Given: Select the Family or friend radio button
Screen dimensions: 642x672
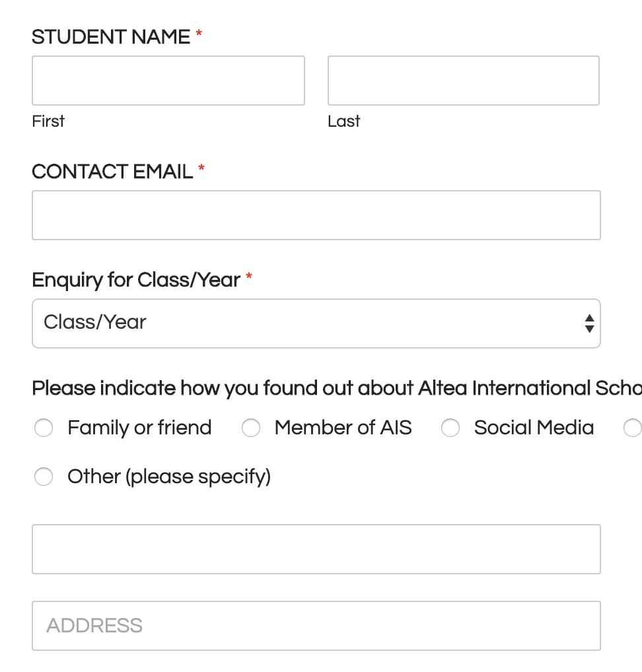Looking at the screenshot, I should (x=44, y=428).
